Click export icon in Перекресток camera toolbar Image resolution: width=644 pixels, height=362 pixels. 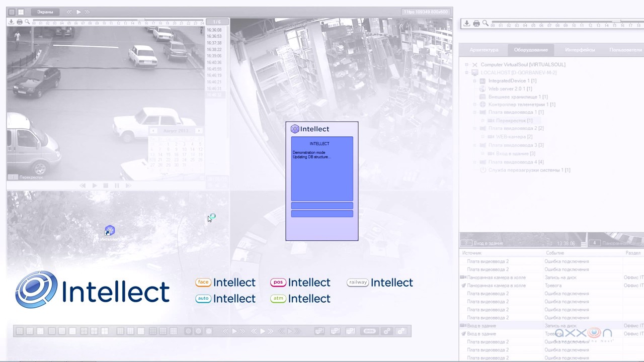tap(12, 22)
